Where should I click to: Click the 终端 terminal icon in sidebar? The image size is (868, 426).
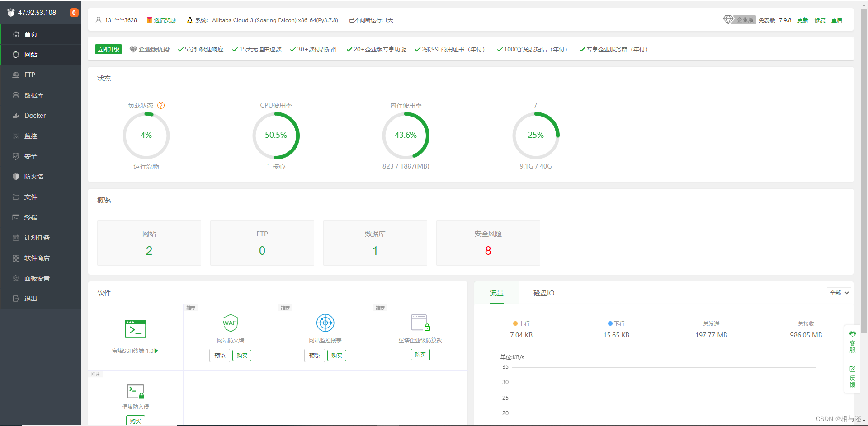coord(16,217)
